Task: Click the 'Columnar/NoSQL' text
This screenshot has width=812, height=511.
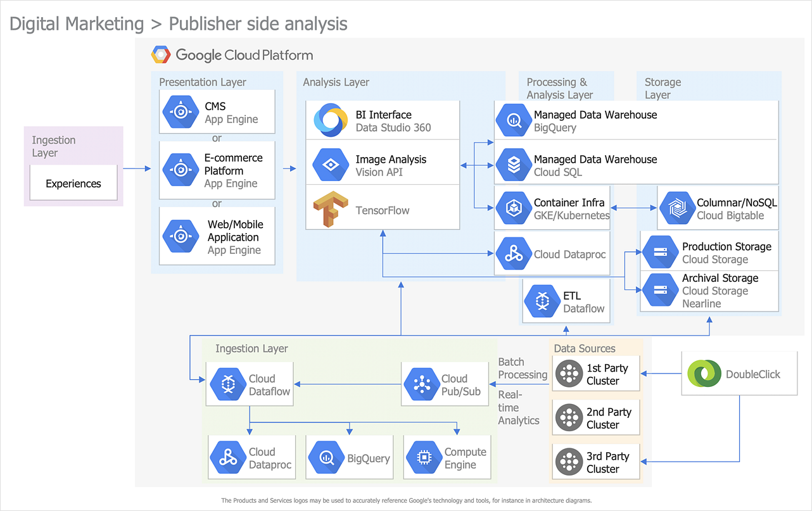Action: [x=737, y=203]
